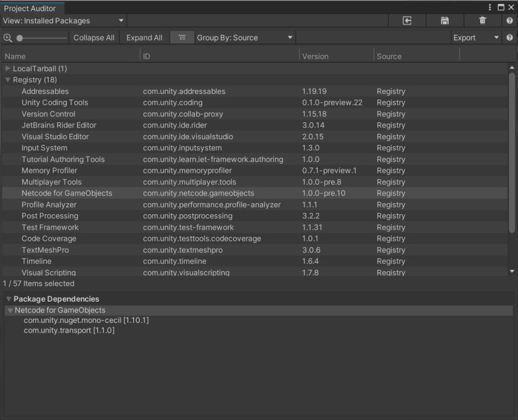This screenshot has height=420, width=518.
Task: Click the scrollbar down arrow
Action: point(512,271)
